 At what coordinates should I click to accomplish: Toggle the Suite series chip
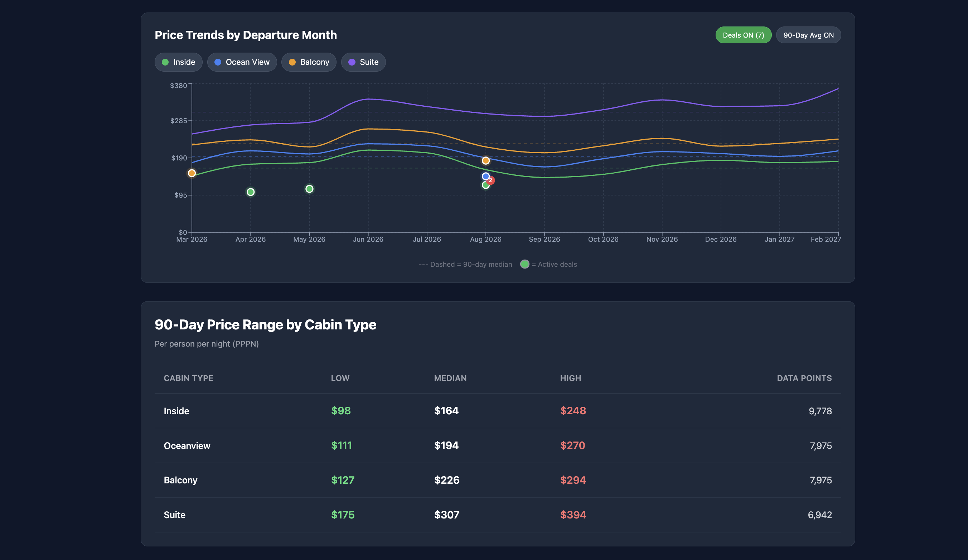pyautogui.click(x=363, y=62)
